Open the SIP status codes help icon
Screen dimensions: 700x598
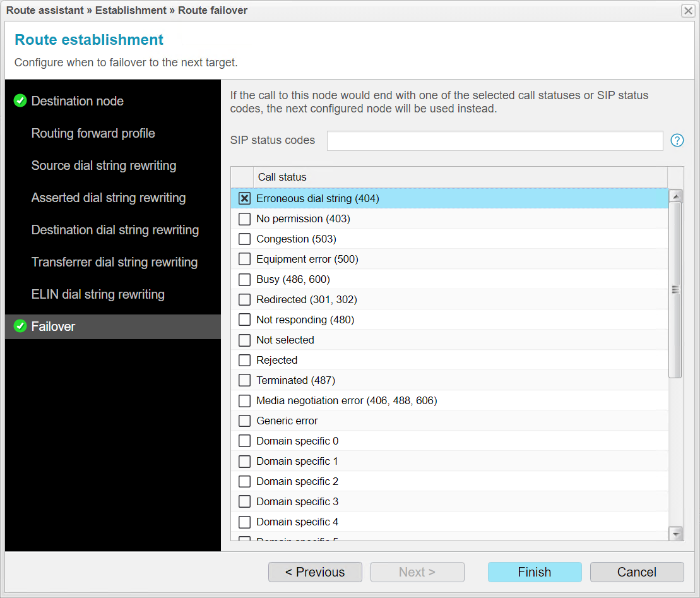point(677,140)
